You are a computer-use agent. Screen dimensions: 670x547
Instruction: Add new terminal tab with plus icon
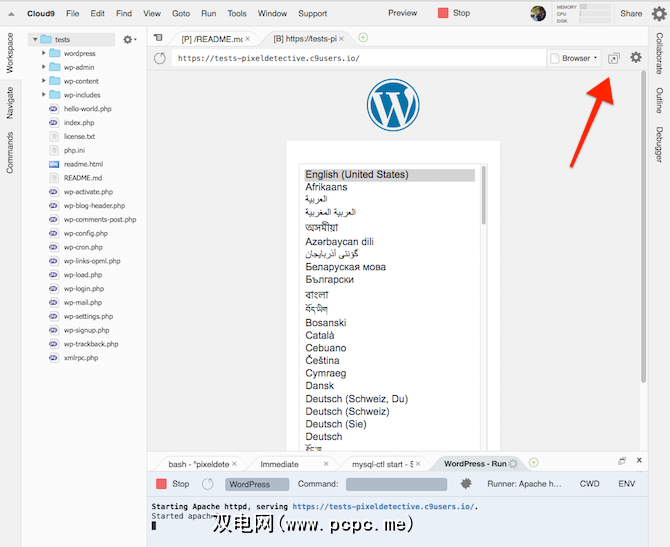[x=534, y=462]
